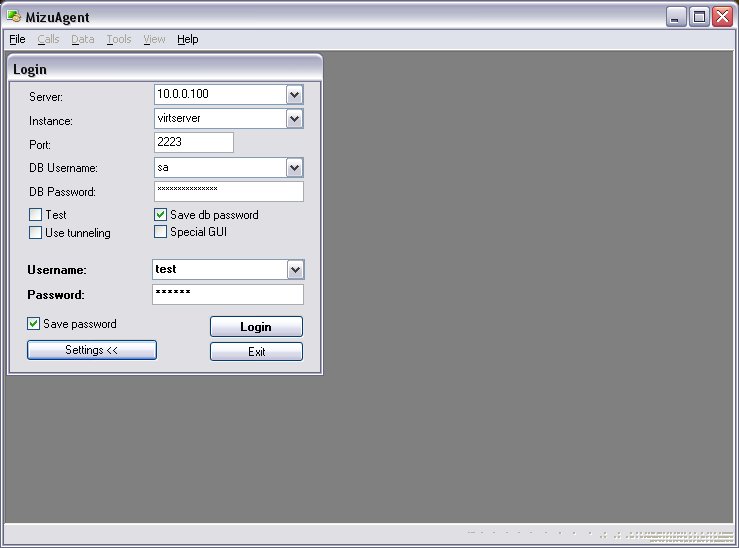Open the Help menu
This screenshot has height=548, width=739.
pos(188,39)
